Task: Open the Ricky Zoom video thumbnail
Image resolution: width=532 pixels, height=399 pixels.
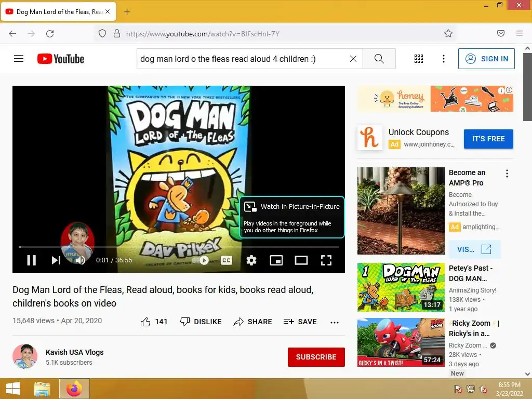Action: coord(401,342)
